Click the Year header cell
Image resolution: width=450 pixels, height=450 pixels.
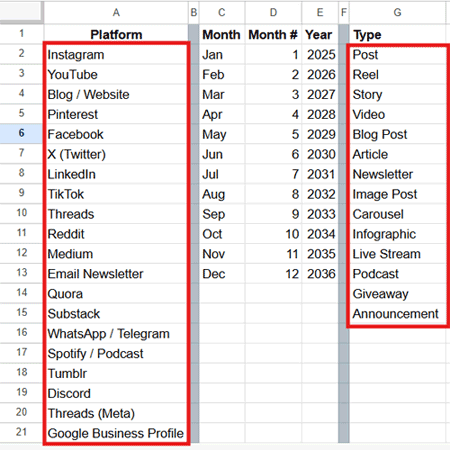320,34
